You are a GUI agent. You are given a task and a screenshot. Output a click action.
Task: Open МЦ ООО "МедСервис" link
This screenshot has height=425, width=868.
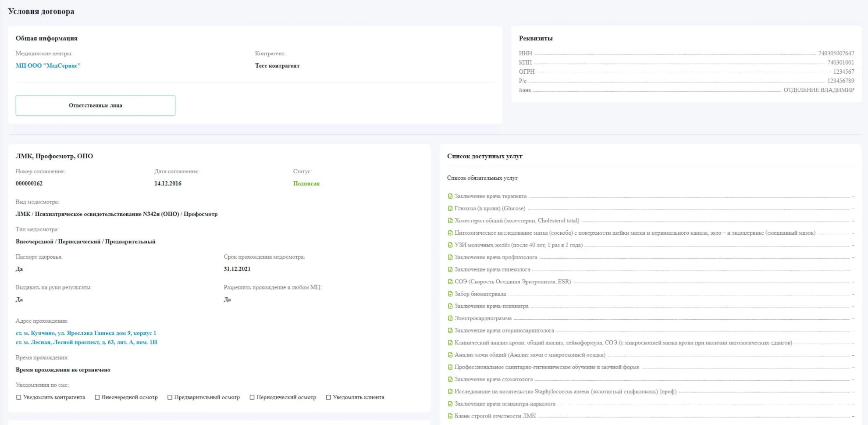48,66
